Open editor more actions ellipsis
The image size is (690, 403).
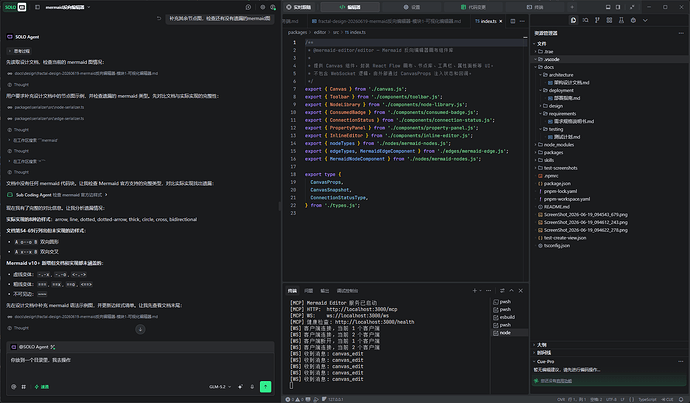click(x=522, y=21)
